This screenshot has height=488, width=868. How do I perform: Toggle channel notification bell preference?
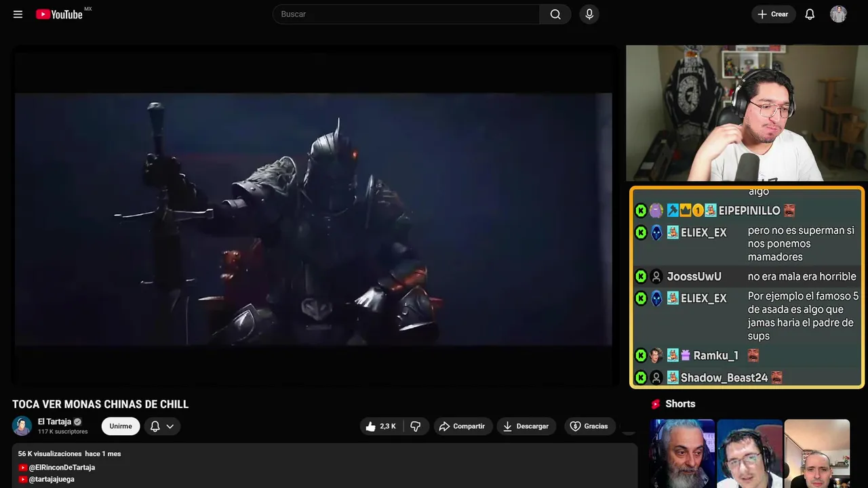[155, 426]
